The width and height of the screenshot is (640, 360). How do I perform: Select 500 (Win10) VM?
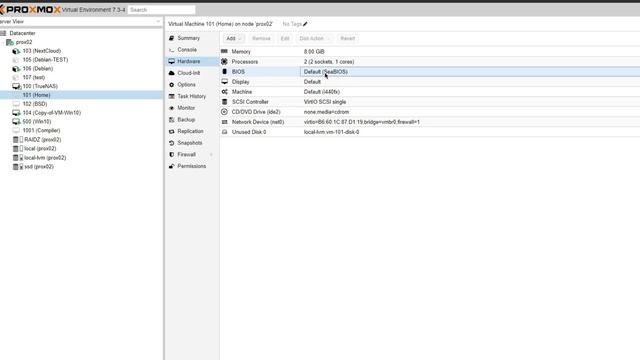[x=37, y=122]
